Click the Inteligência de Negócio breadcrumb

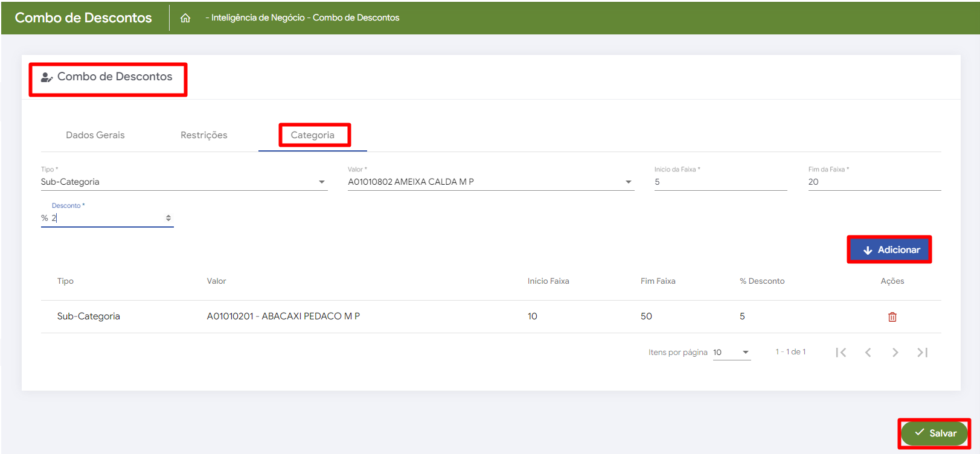(x=258, y=18)
